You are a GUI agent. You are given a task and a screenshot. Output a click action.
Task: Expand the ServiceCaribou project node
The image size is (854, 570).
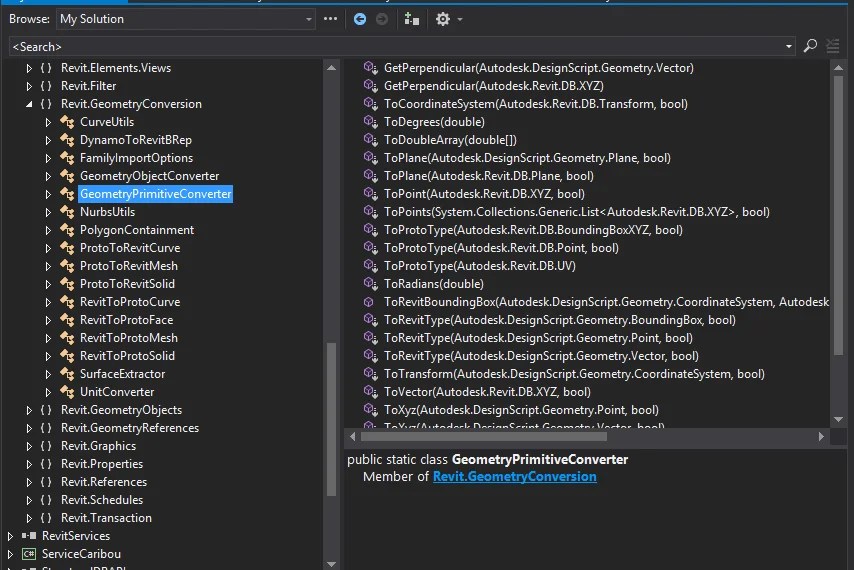[10, 554]
